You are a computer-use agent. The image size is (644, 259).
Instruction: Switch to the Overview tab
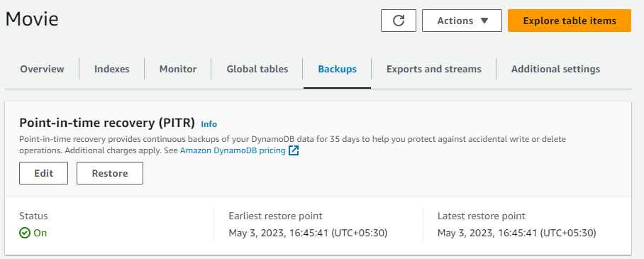(x=43, y=69)
